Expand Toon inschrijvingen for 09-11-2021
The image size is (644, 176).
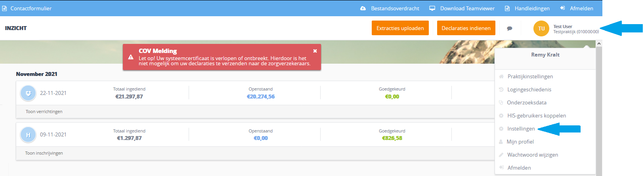pos(44,153)
